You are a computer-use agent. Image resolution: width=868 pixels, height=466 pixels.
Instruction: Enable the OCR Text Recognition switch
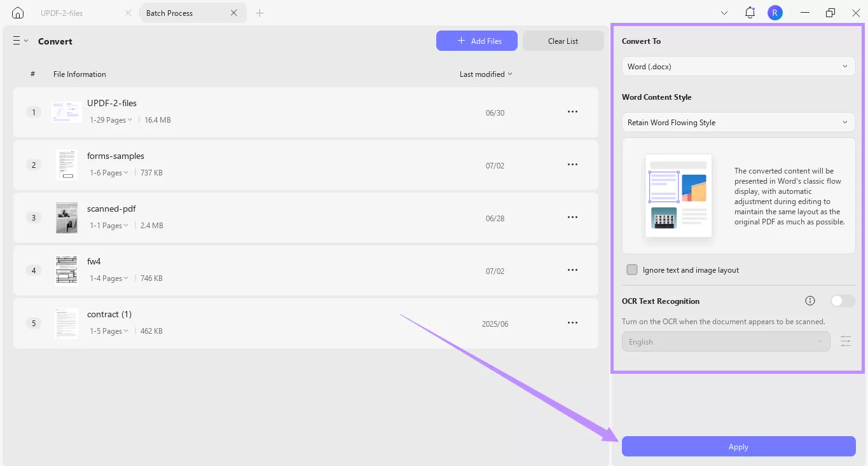[843, 301]
